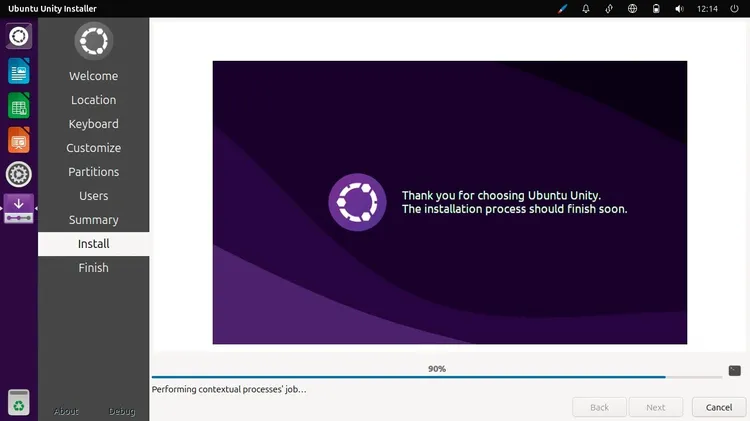Click the Ubuntu Unity logo above Welcome
The width and height of the screenshot is (750, 421).
tap(94, 41)
